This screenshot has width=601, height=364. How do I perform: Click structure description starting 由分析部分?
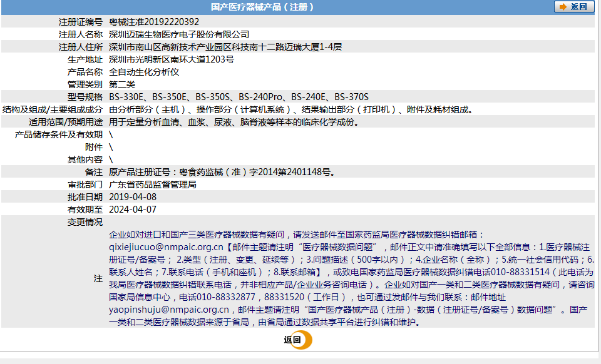[x=292, y=109]
